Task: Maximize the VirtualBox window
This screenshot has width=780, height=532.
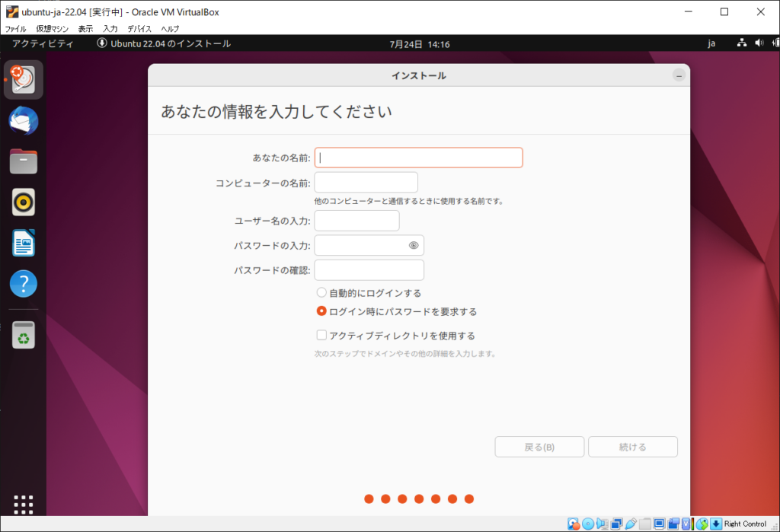Action: click(724, 12)
